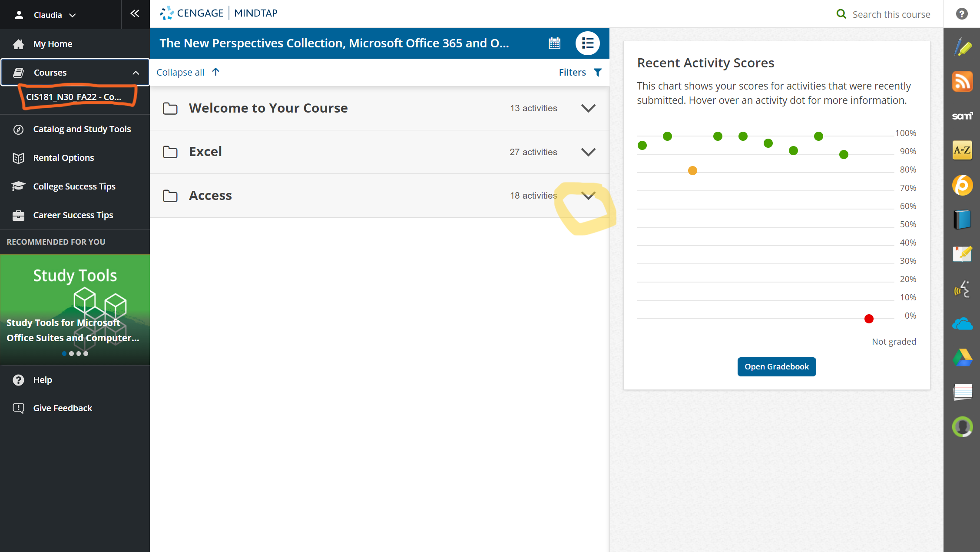Click the Search this course field
This screenshot has height=552, width=980.
[891, 14]
